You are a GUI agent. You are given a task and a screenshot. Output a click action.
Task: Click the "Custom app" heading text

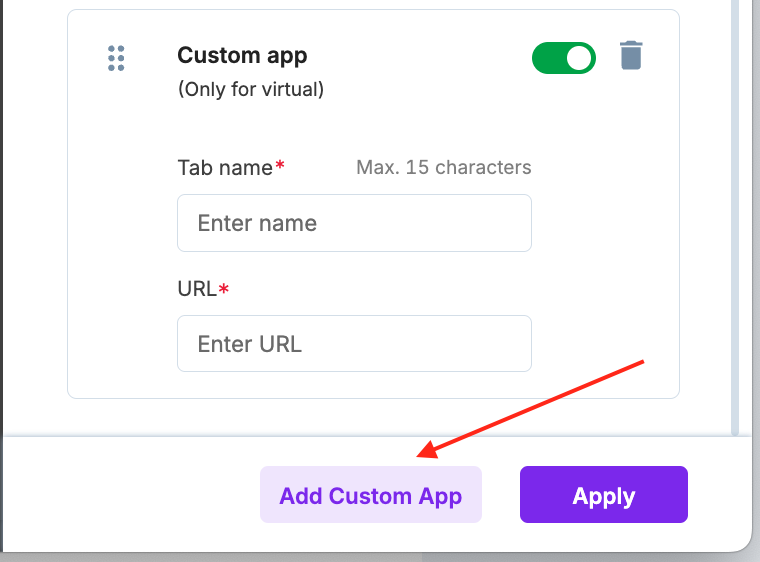point(242,56)
